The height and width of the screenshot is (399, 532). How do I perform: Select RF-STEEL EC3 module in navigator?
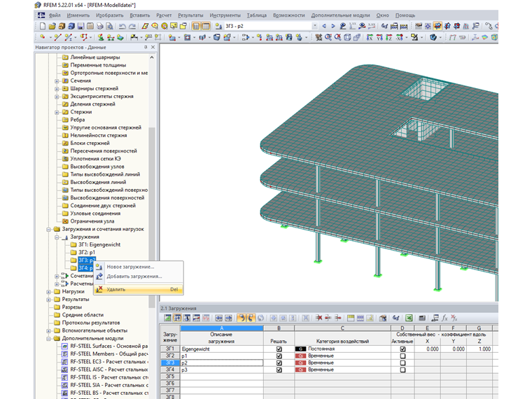pyautogui.click(x=109, y=362)
